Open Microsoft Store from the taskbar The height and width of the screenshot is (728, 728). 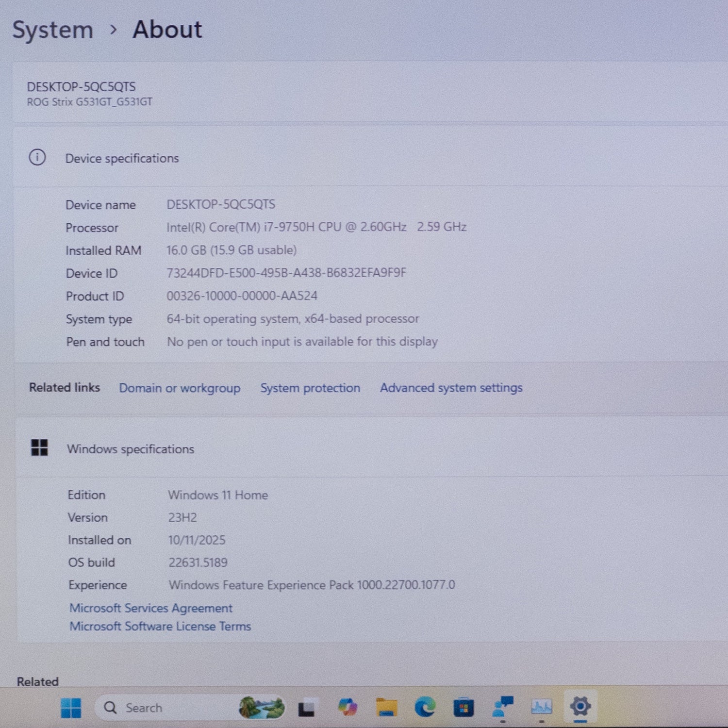[463, 707]
